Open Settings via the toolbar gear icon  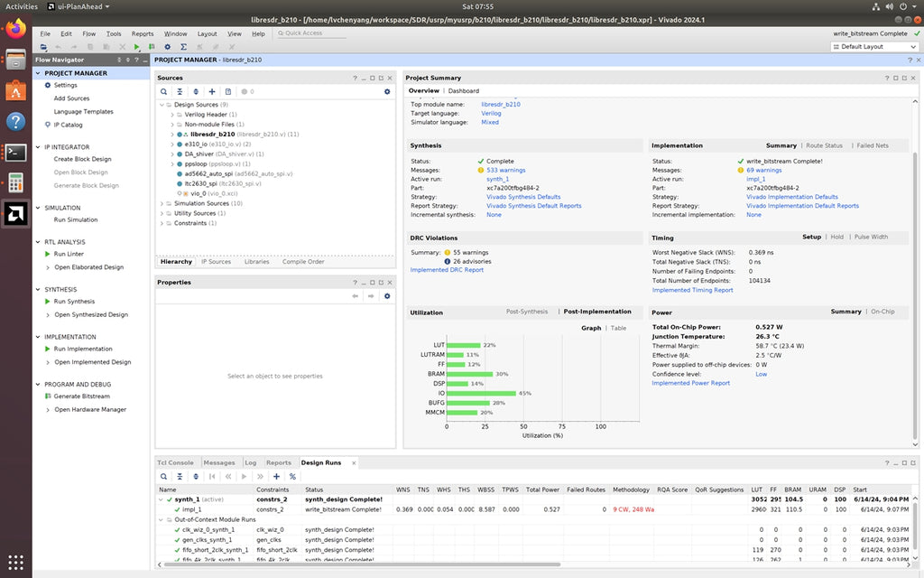click(x=167, y=47)
